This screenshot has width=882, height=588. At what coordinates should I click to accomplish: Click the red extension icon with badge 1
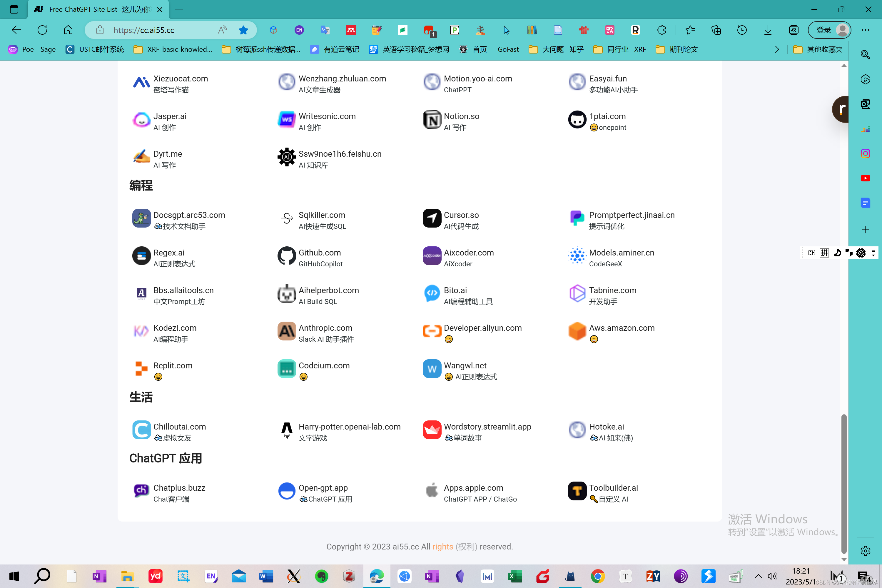point(429,30)
